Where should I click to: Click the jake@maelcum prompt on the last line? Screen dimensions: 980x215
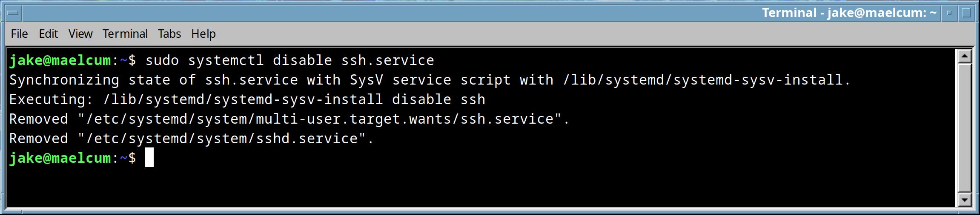[x=60, y=158]
